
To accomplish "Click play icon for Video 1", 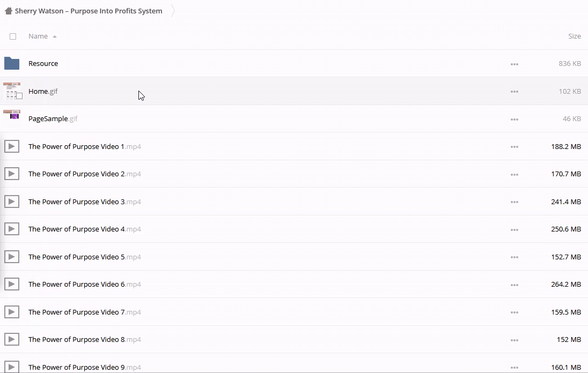I will tap(12, 146).
